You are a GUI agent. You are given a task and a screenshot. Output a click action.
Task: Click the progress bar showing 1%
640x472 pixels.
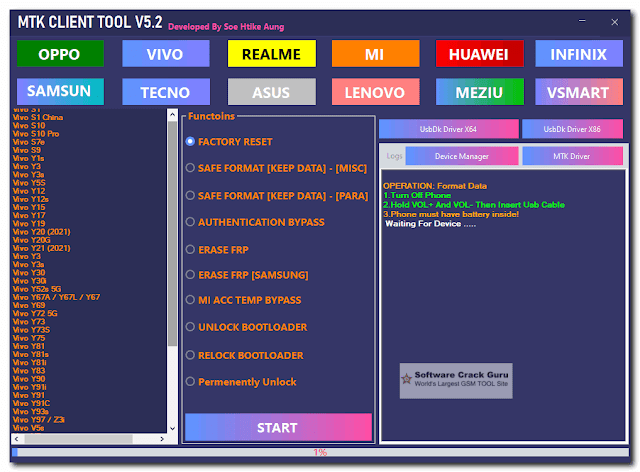pos(320,452)
